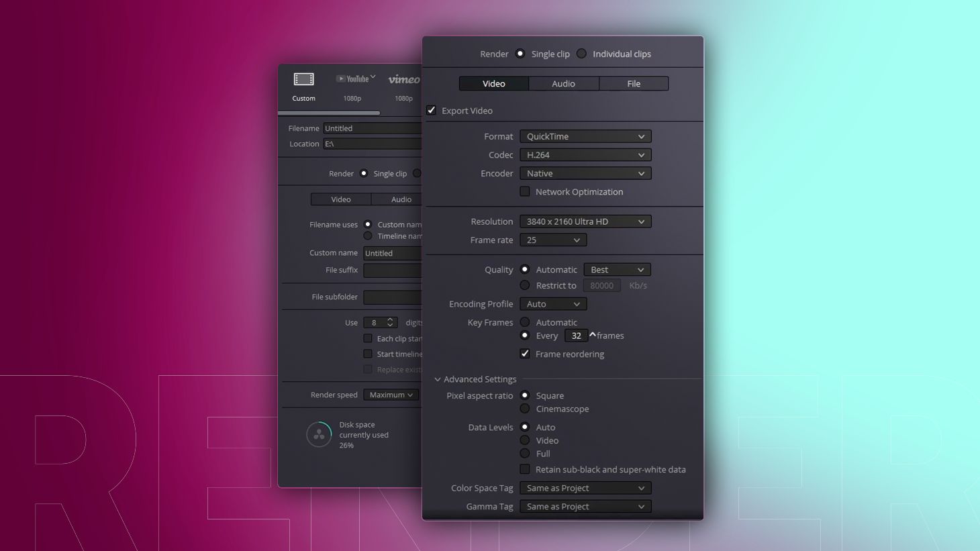The height and width of the screenshot is (551, 980).
Task: Select Timeline name filename option
Action: click(x=368, y=236)
